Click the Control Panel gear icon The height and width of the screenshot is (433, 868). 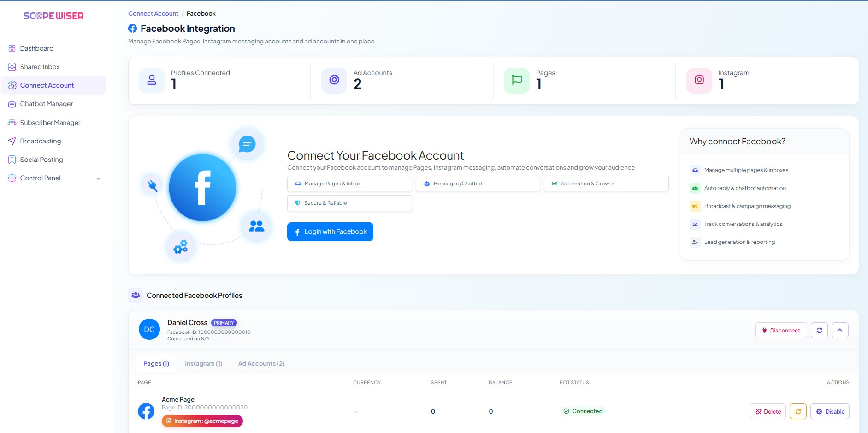pos(12,178)
